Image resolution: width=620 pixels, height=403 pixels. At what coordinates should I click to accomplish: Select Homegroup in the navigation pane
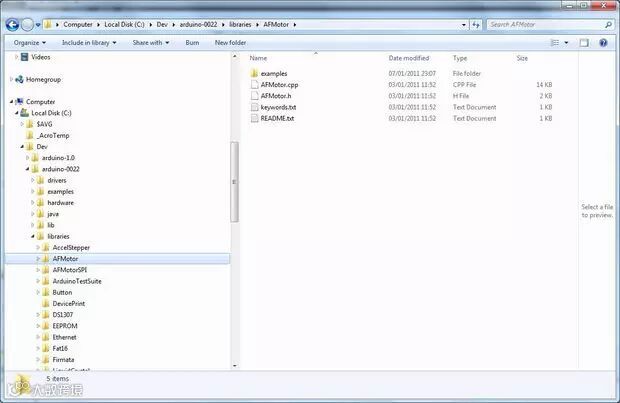click(43, 79)
